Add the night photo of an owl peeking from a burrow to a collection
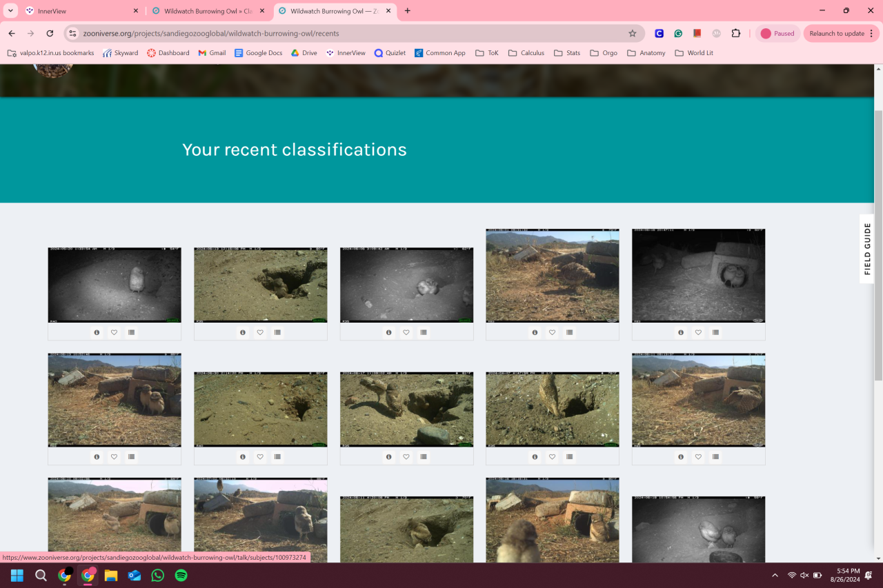Image resolution: width=883 pixels, height=588 pixels. [x=424, y=332]
